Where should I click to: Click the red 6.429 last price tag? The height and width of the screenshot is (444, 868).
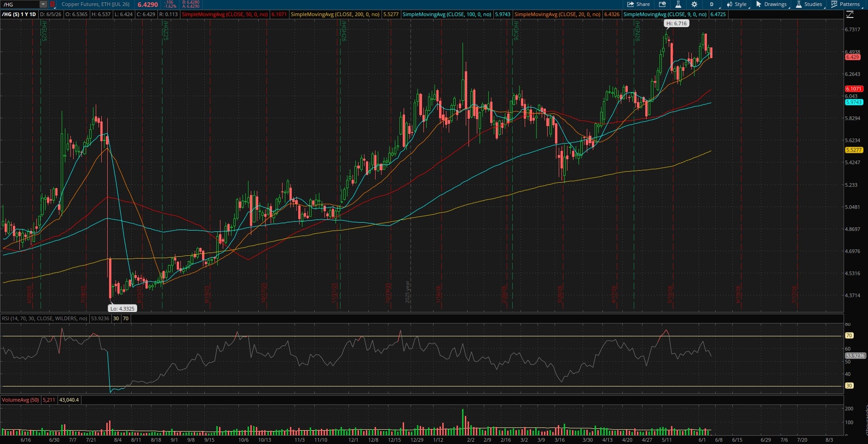pos(852,57)
